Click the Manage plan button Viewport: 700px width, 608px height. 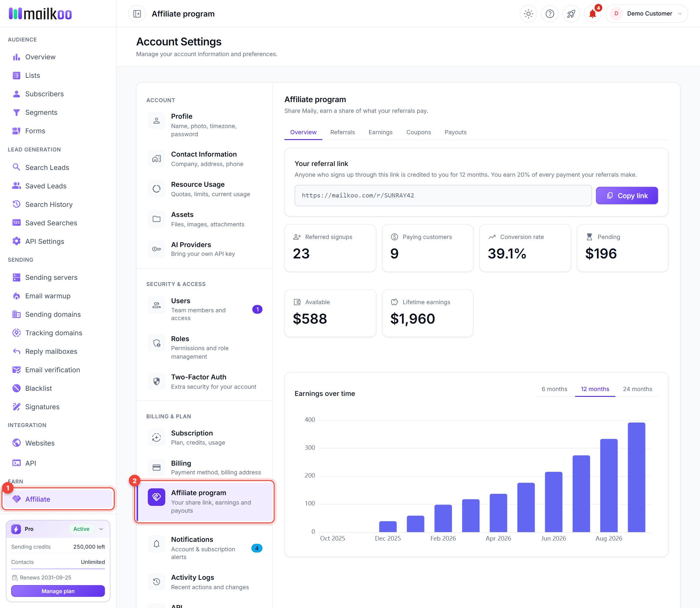[x=58, y=591]
